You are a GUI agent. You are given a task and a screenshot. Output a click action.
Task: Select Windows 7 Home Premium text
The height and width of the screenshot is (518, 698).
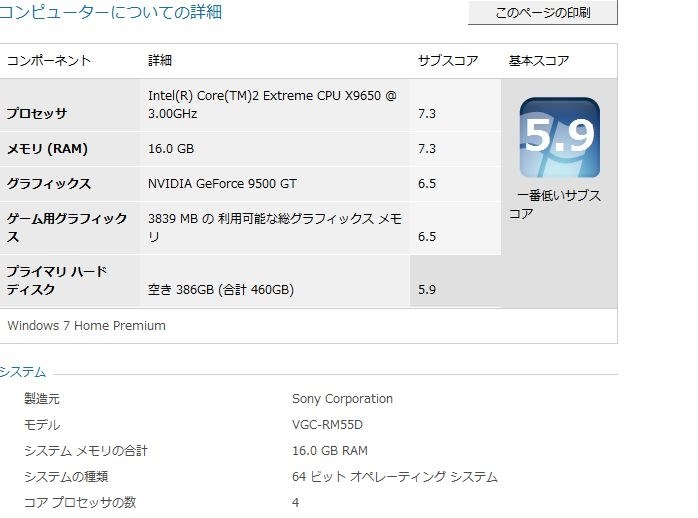point(86,326)
